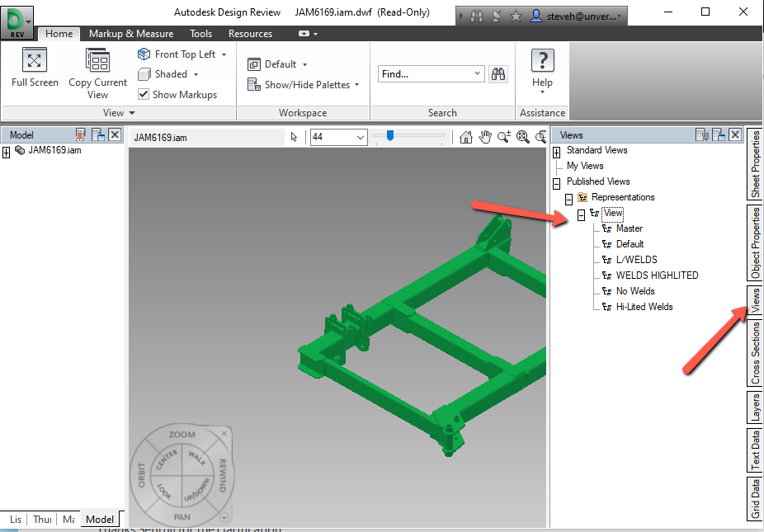
Task: Collapse the Published Views tree node
Action: [x=556, y=184]
